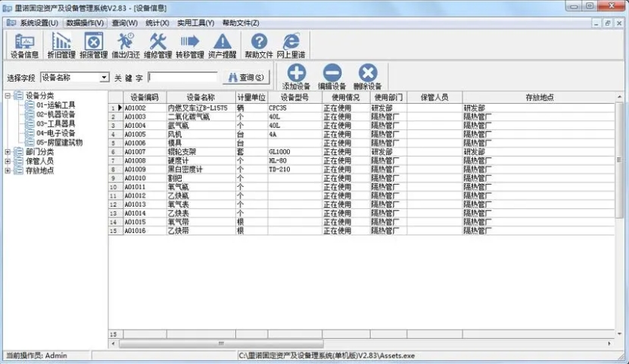Open the 实用工具(Y) menu
The image size is (629, 364).
tap(196, 23)
